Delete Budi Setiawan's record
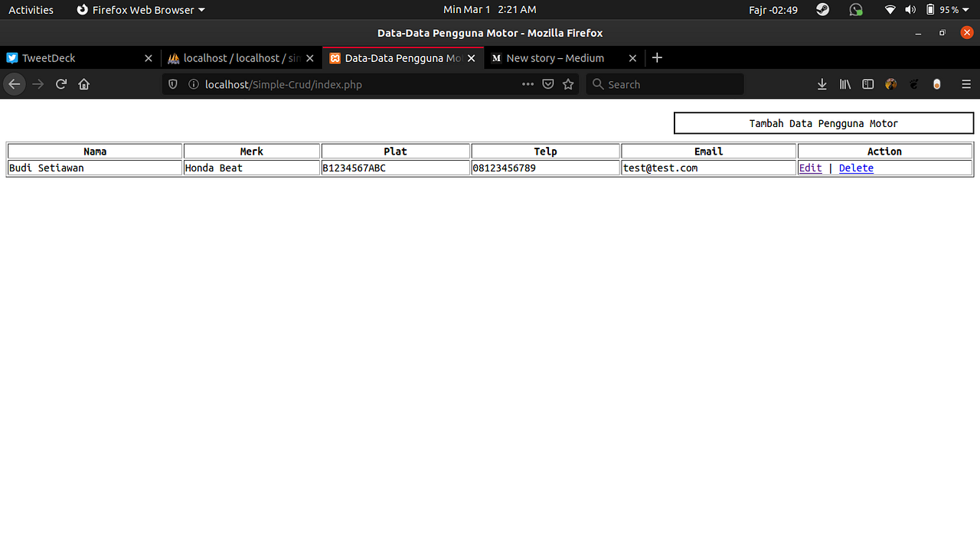The image size is (980, 551). [x=856, y=168]
